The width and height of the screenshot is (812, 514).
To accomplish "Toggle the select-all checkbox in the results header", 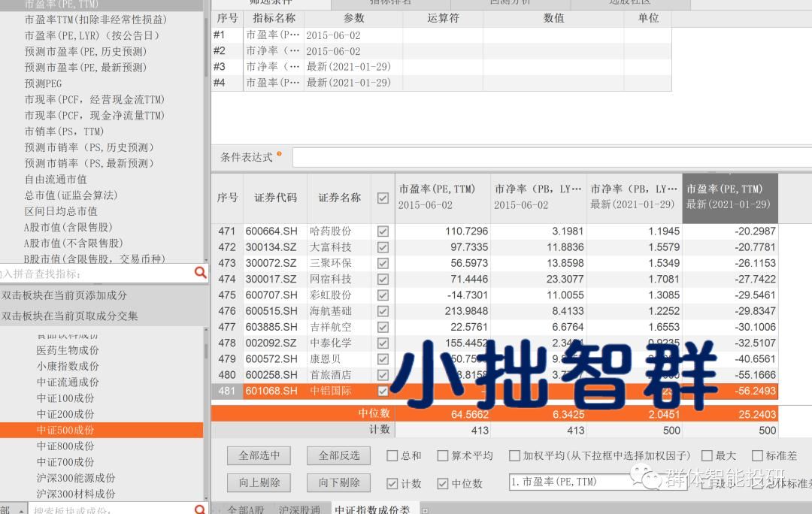I will (x=383, y=198).
